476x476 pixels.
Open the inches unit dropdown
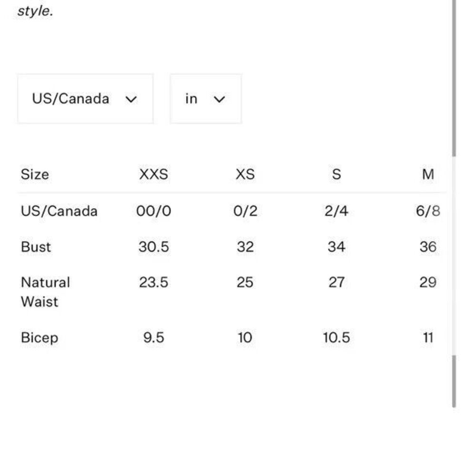[206, 99]
